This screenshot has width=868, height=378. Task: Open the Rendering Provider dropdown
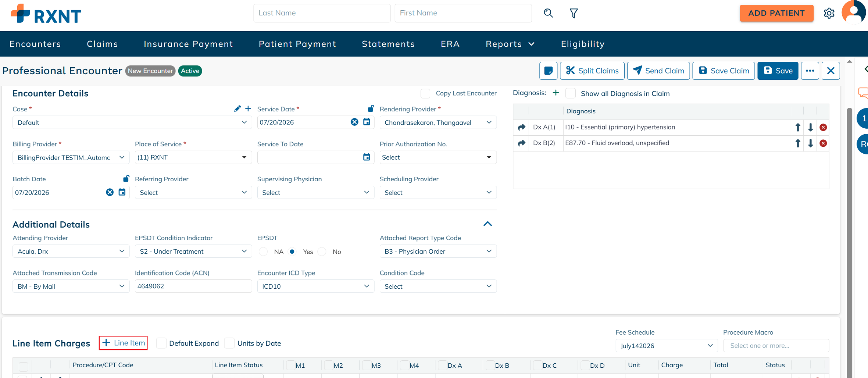438,122
